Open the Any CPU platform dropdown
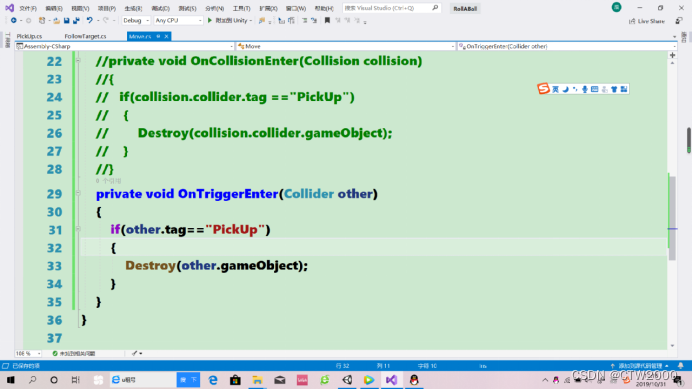Image resolution: width=693 pixels, height=390 pixels. click(178, 20)
